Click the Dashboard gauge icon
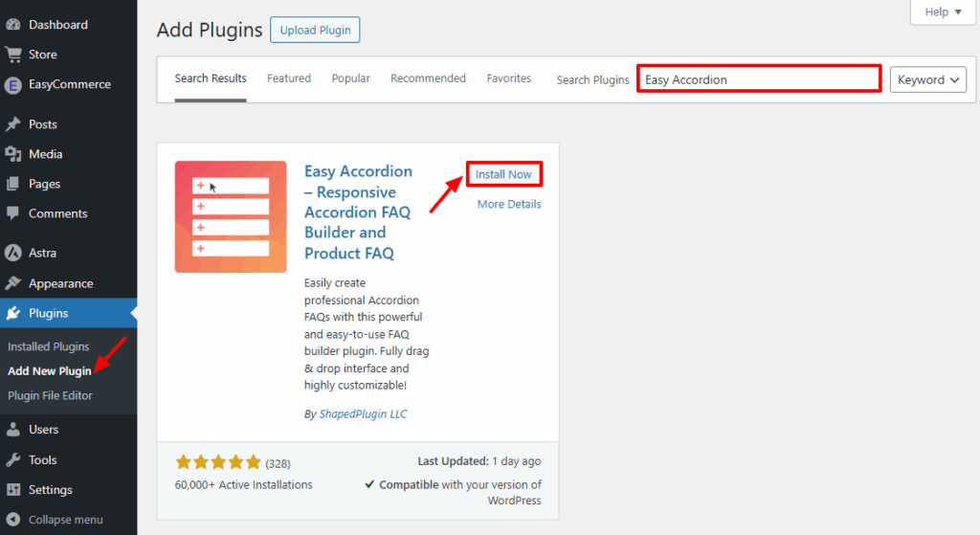 pyautogui.click(x=13, y=24)
